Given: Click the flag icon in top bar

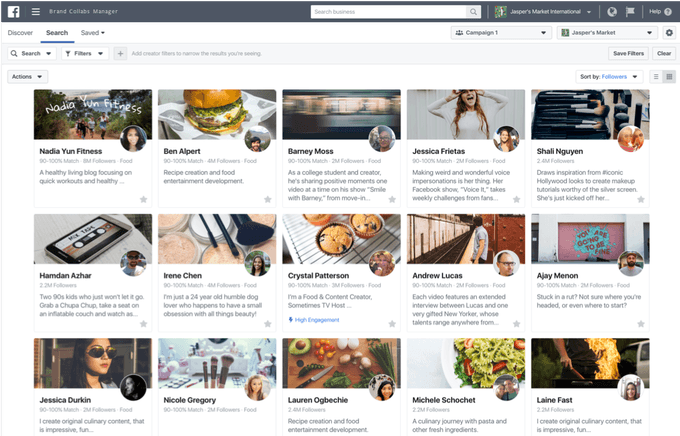Looking at the screenshot, I should click(x=630, y=12).
